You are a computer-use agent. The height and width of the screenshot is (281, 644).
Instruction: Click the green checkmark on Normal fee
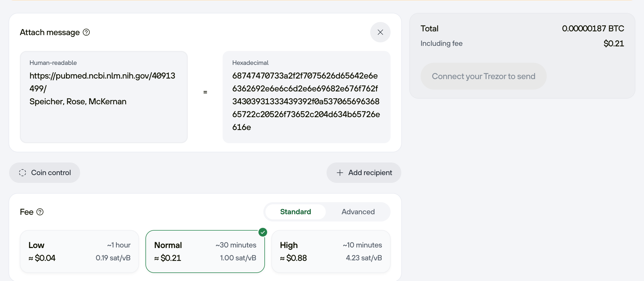click(x=263, y=232)
